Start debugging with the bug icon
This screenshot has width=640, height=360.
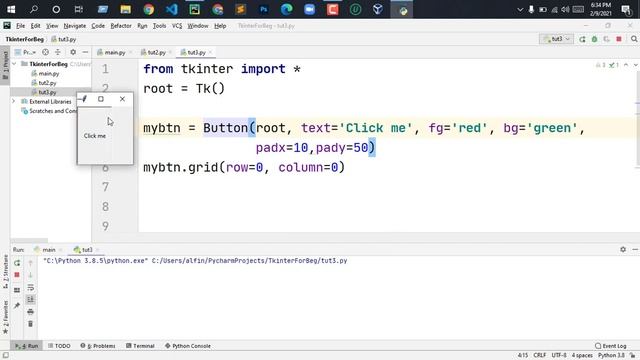594,39
